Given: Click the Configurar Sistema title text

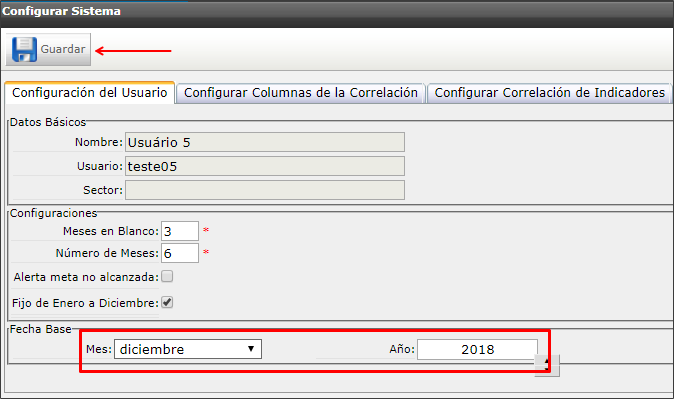Looking at the screenshot, I should pos(61,11).
